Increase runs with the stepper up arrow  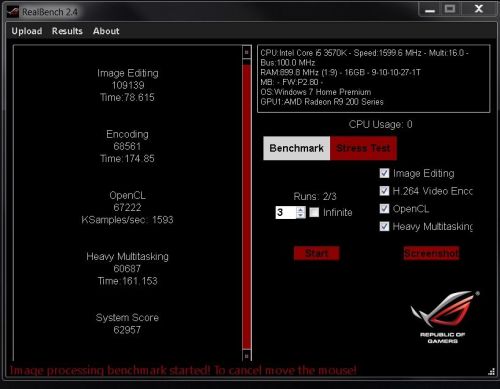[x=300, y=210]
